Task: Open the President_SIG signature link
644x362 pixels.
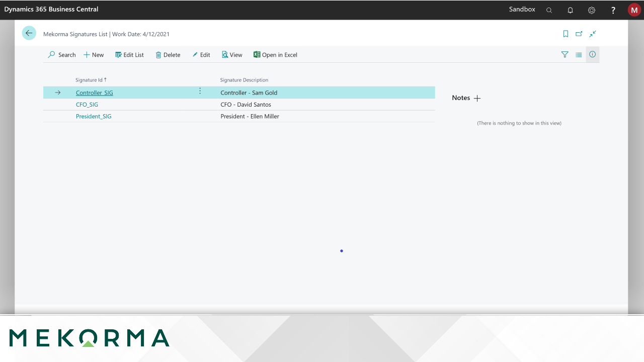Action: [x=94, y=116]
